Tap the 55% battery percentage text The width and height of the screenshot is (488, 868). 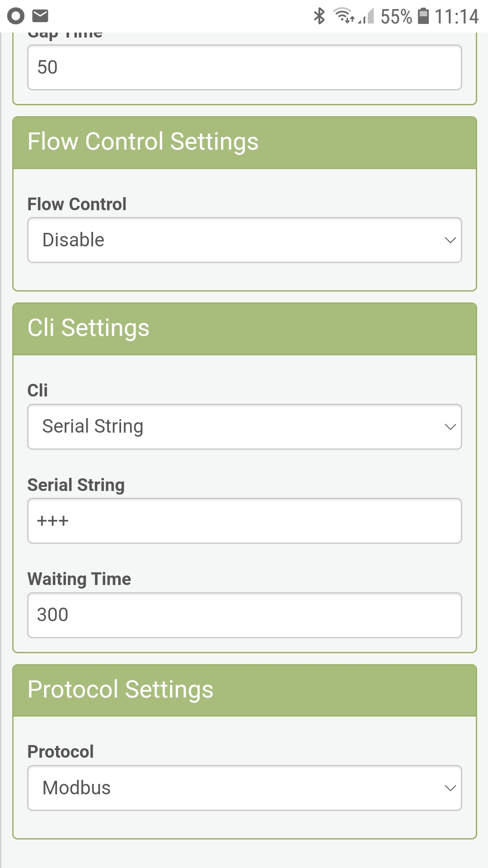[x=396, y=17]
